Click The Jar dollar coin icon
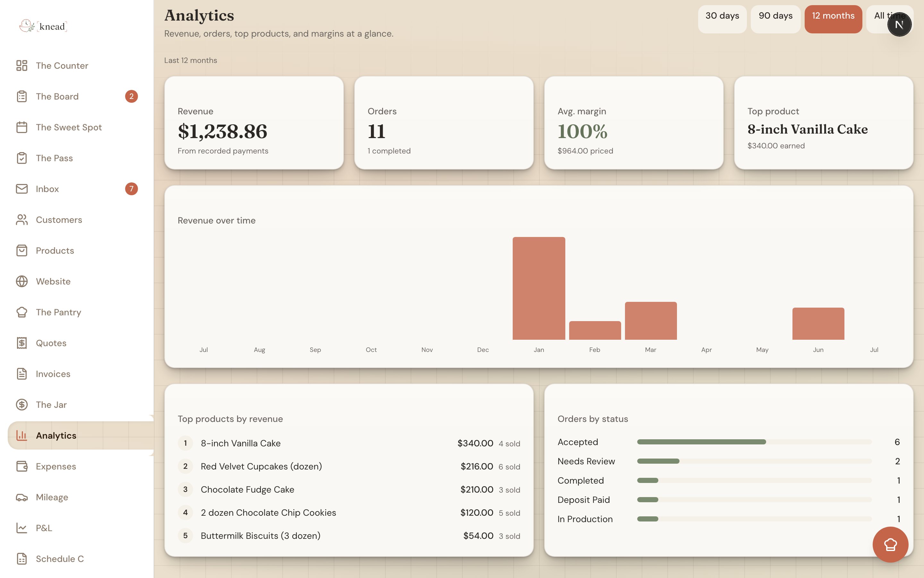Screen dimensions: 924x578 coord(22,405)
